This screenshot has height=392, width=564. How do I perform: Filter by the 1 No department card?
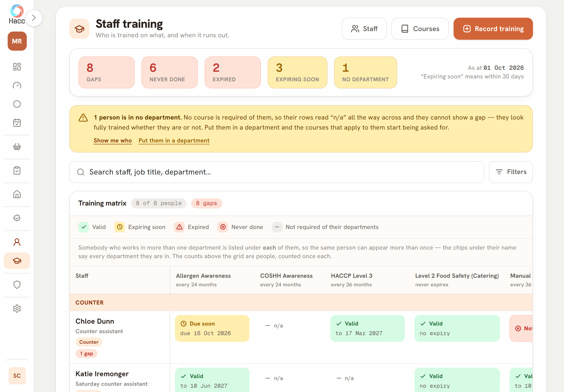click(365, 72)
